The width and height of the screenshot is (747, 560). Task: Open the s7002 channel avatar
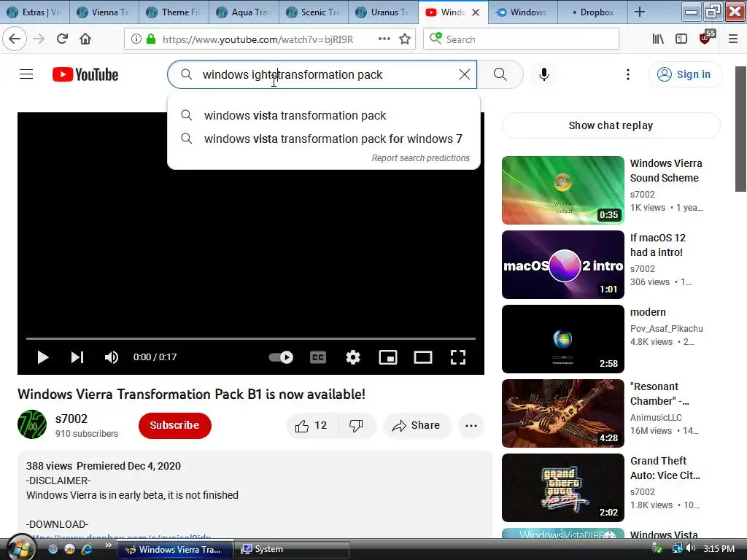pyautogui.click(x=32, y=424)
